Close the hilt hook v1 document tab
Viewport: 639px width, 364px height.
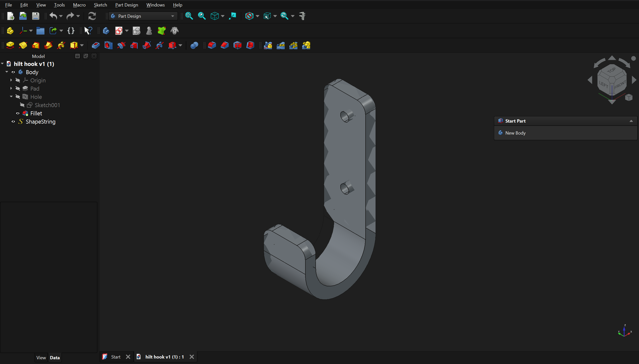click(x=192, y=357)
